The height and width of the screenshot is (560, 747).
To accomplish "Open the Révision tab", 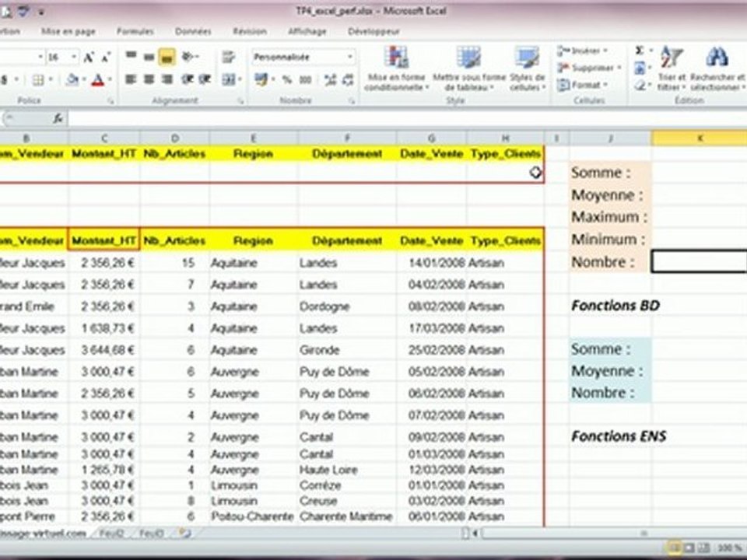I will [250, 31].
